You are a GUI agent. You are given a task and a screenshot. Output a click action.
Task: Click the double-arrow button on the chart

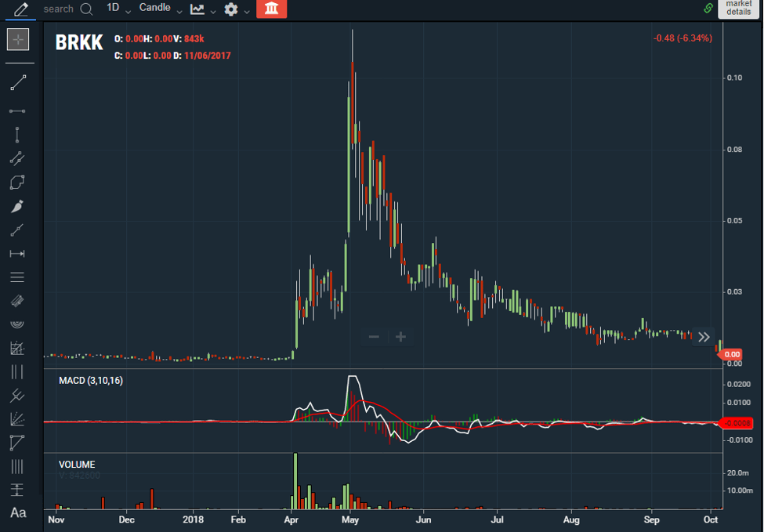(704, 336)
